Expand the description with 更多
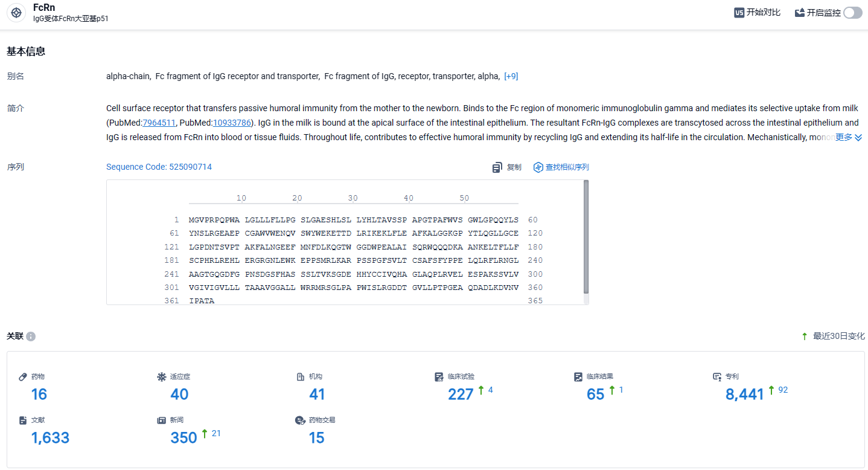 click(x=849, y=137)
